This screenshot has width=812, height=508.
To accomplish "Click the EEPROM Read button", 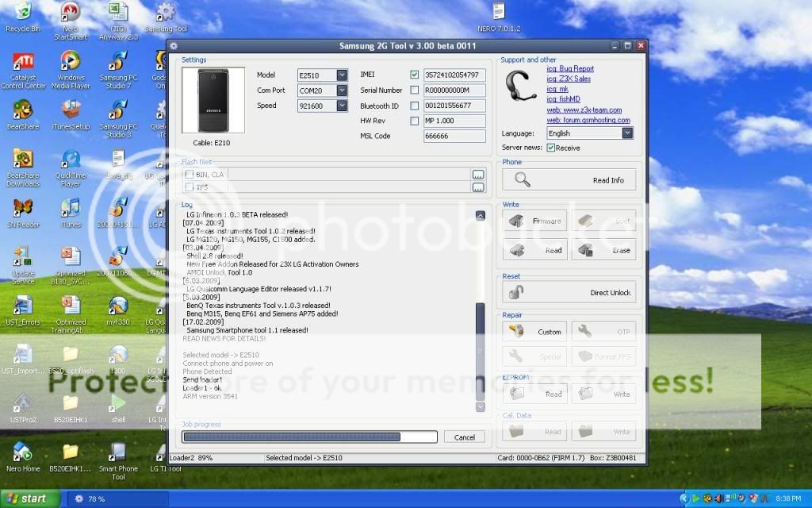I will pos(534,394).
